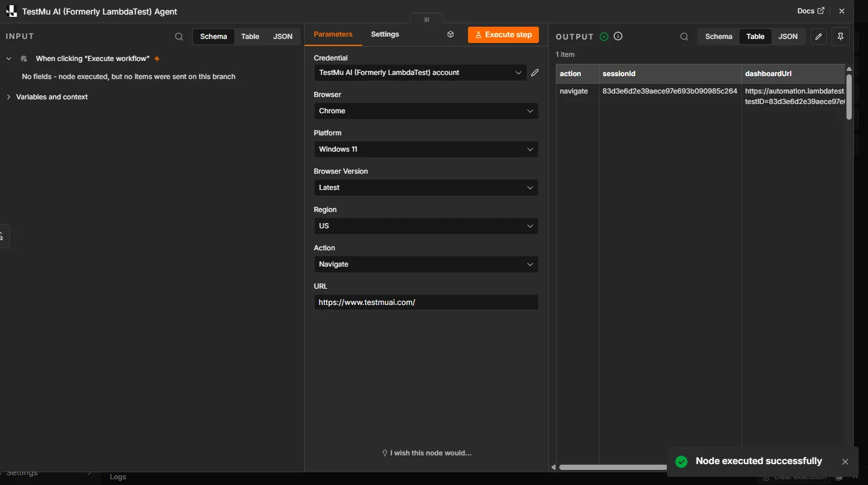
Task: Click the panel drag handle at top
Action: pos(427,20)
